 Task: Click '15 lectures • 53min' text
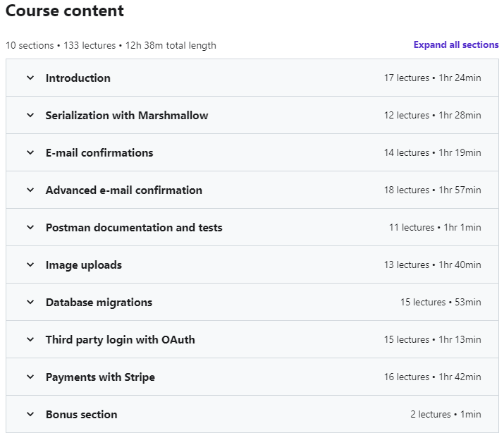[x=441, y=302]
